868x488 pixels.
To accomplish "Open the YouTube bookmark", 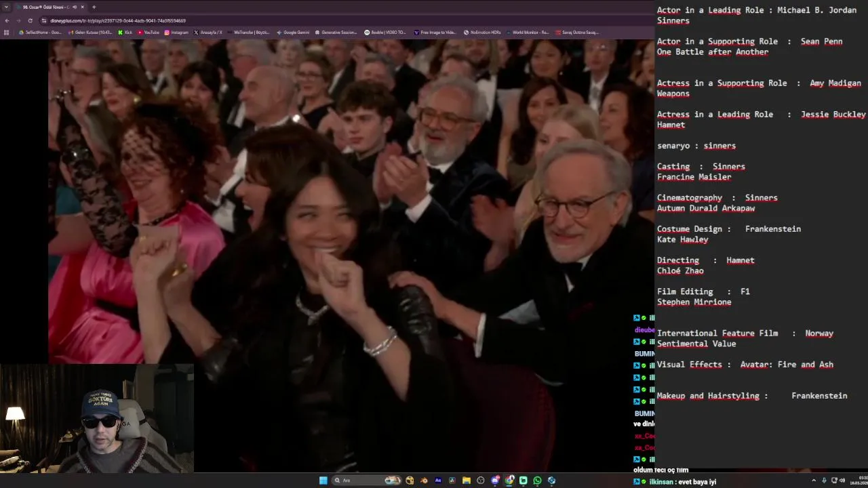I will point(148,32).
